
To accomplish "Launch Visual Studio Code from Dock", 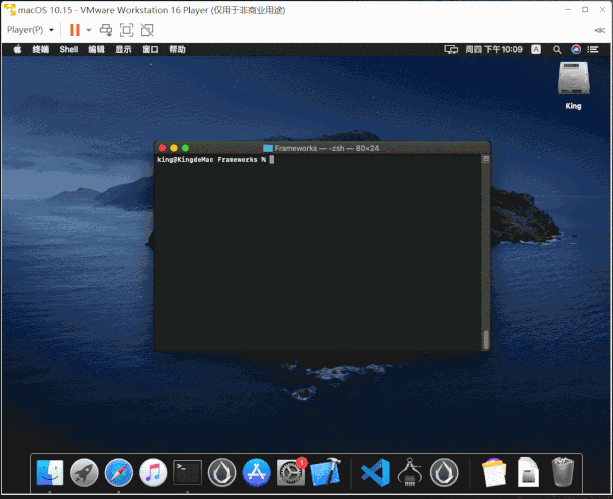I will click(x=375, y=472).
